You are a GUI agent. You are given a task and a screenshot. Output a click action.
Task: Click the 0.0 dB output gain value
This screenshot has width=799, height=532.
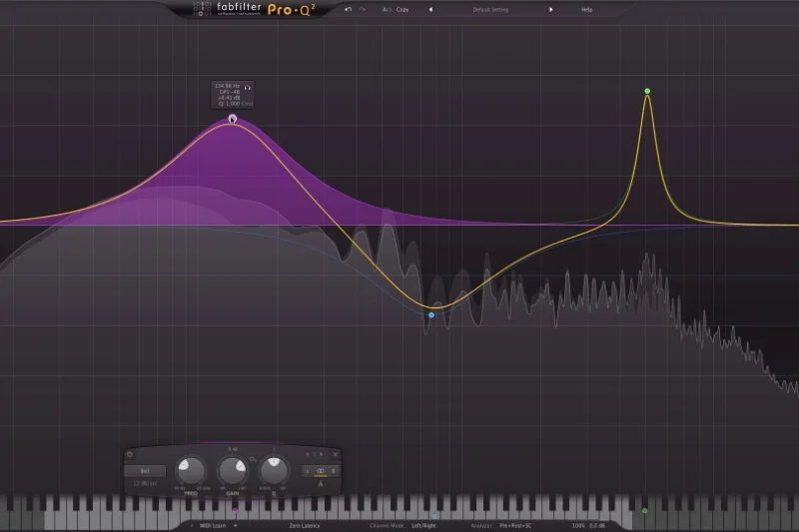[x=597, y=525]
